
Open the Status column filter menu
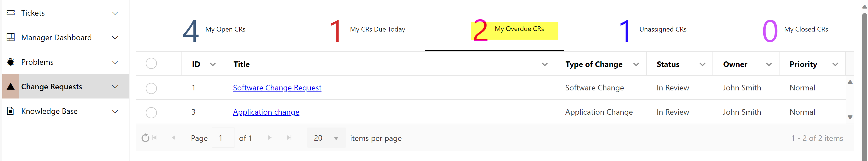[x=702, y=64]
